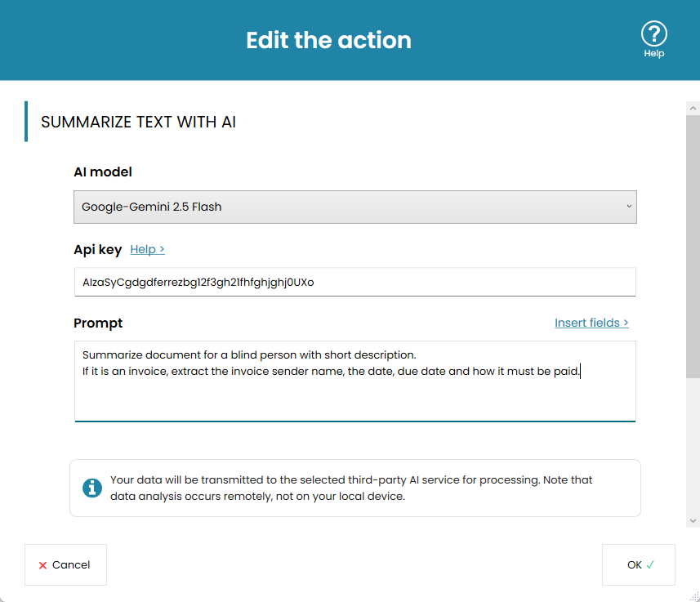Confirm the action with the OK button
The width and height of the screenshot is (700, 602).
click(x=638, y=564)
